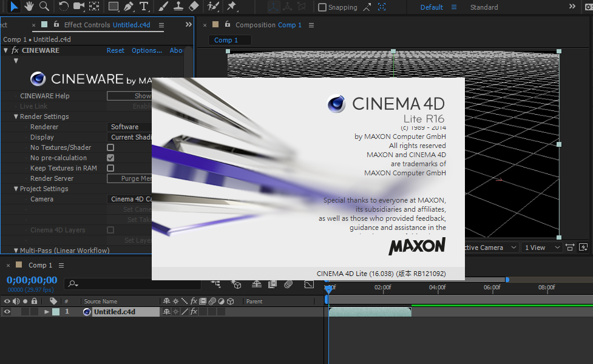
Task: Click the Draft 3D timeline icon
Action: (x=236, y=285)
